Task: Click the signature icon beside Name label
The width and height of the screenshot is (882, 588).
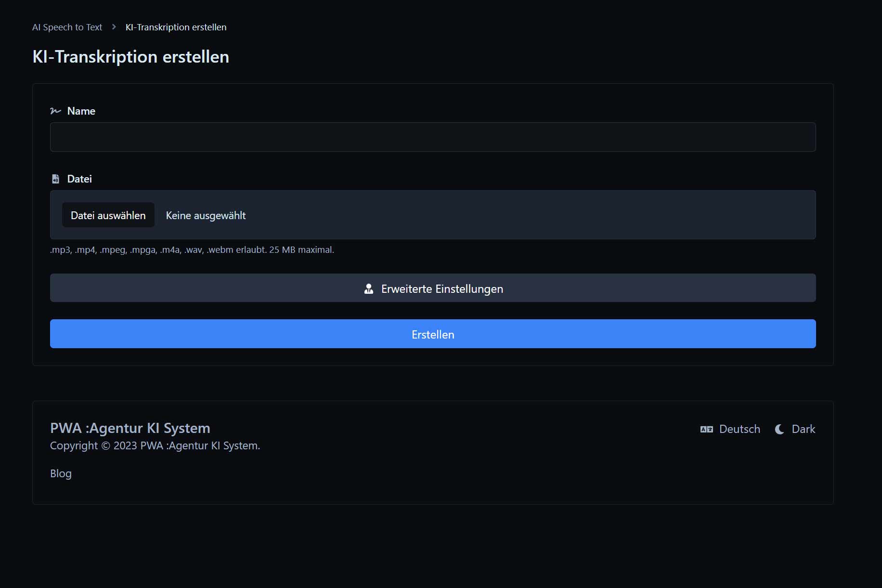Action: [55, 111]
